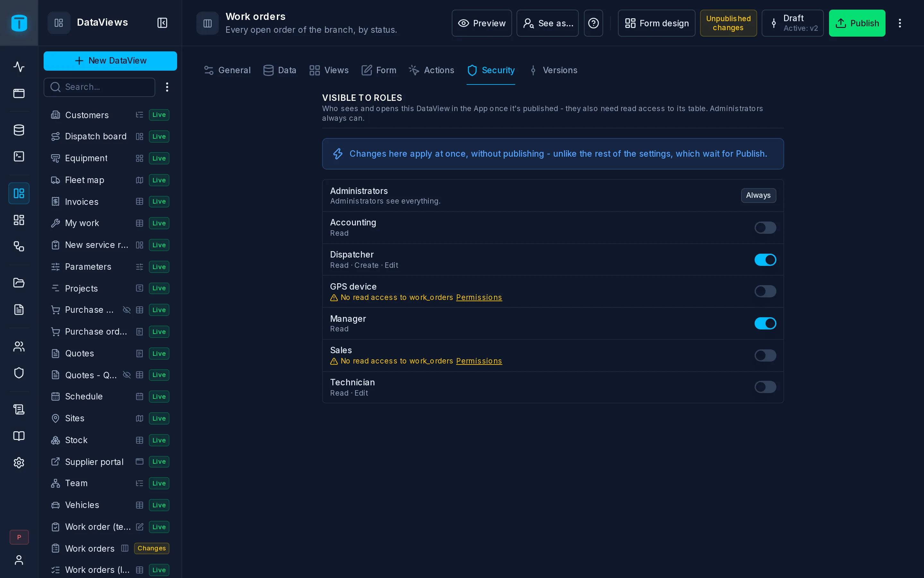Viewport: 924px width, 578px height.
Task: Open the See as... role picker
Action: point(547,23)
